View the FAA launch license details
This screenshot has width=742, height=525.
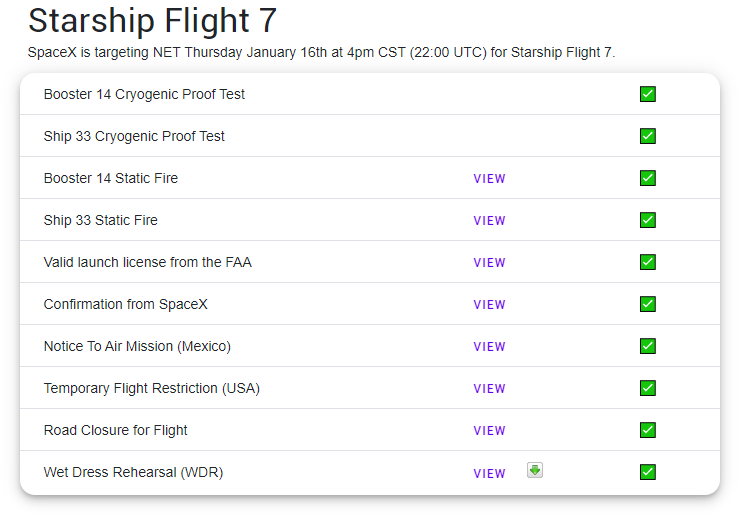pos(489,263)
